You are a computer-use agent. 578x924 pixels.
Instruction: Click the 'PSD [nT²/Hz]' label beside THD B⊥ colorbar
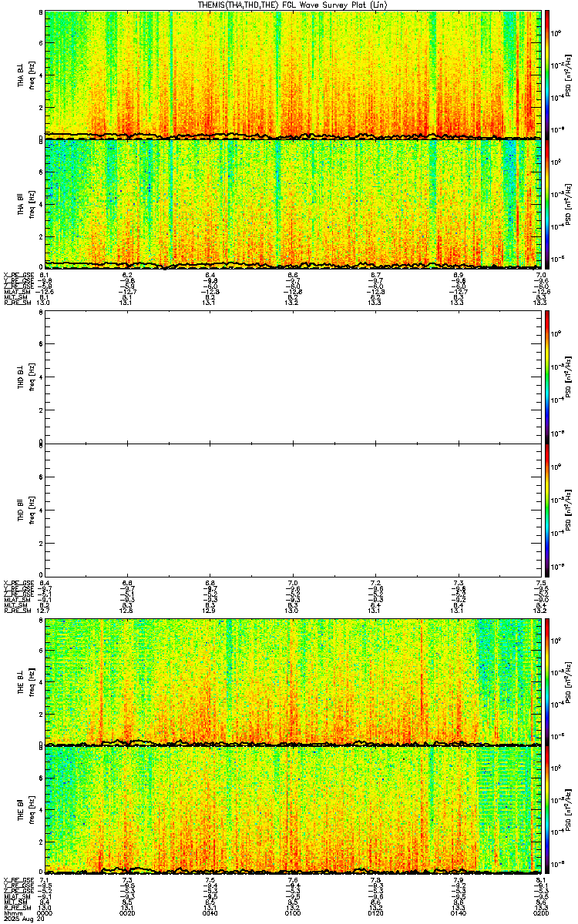click(569, 378)
